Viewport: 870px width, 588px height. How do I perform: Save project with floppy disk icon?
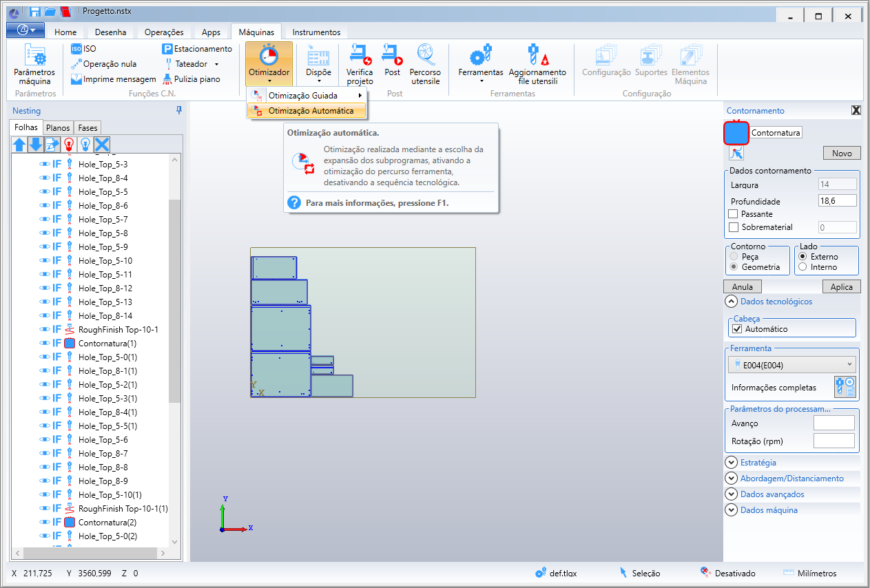[35, 12]
